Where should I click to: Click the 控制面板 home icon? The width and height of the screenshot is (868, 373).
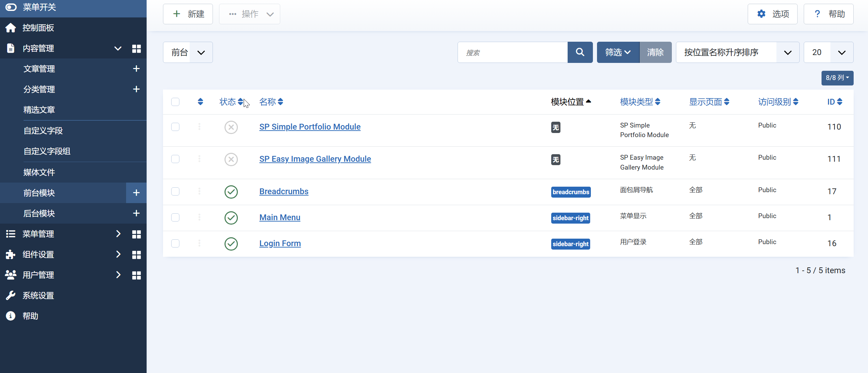[11, 28]
